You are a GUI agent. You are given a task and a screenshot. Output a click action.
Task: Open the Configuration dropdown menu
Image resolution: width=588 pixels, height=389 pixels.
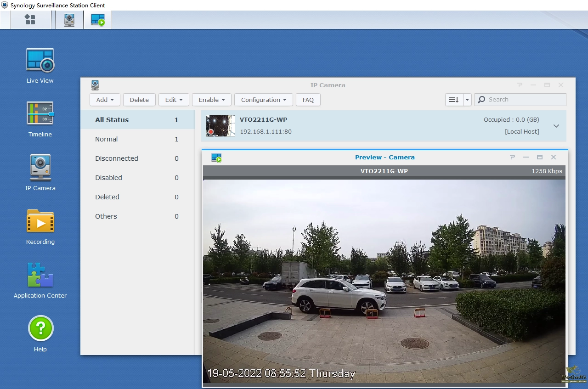(264, 100)
